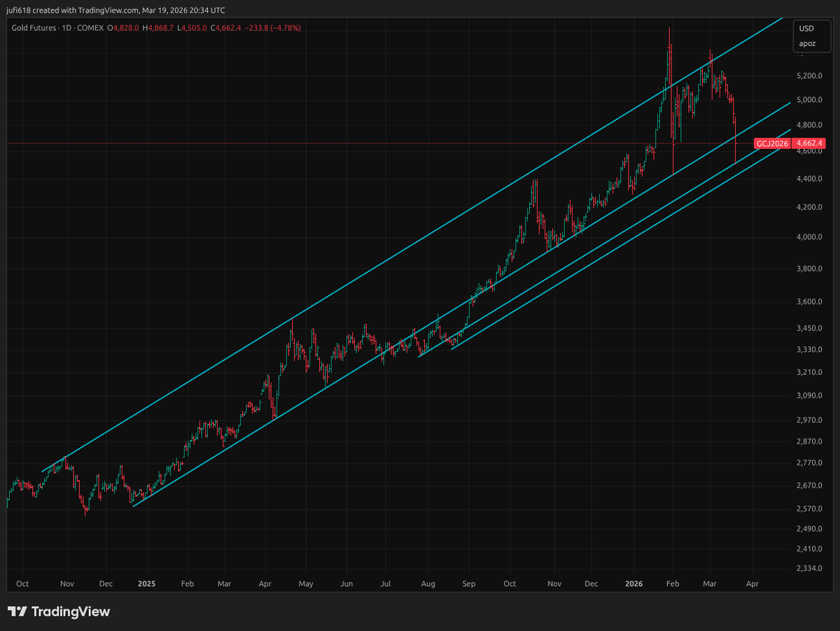This screenshot has height=631, width=840.
Task: Click the 2,570.0 price axis label
Action: point(811,509)
